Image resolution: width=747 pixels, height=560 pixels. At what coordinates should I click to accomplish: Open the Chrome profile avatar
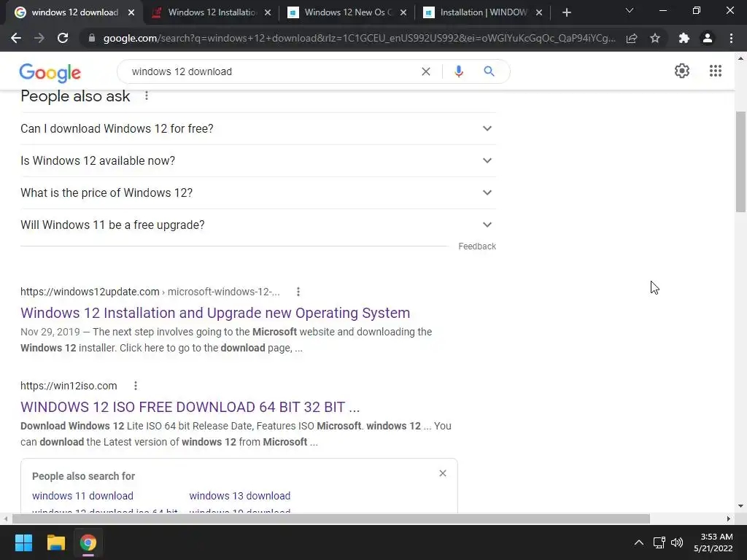point(708,38)
